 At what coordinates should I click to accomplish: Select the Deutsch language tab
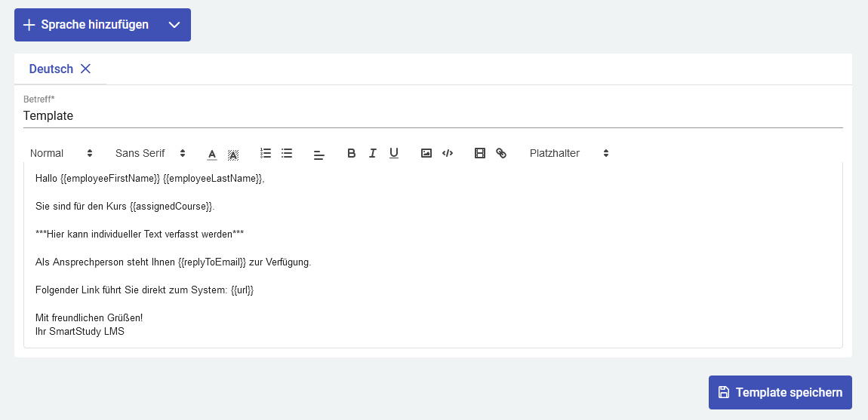click(x=51, y=69)
